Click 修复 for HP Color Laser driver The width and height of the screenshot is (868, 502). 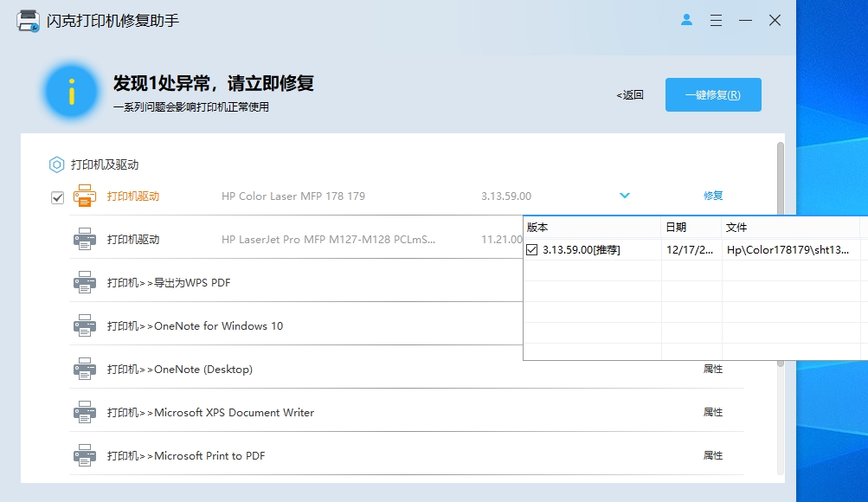(x=713, y=196)
